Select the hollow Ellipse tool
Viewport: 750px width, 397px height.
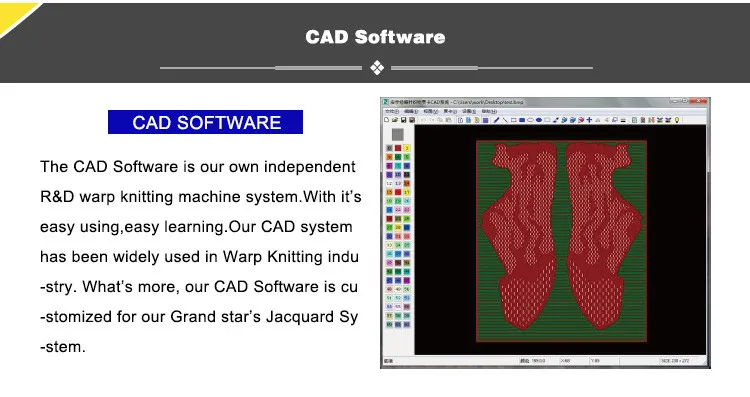click(x=530, y=120)
